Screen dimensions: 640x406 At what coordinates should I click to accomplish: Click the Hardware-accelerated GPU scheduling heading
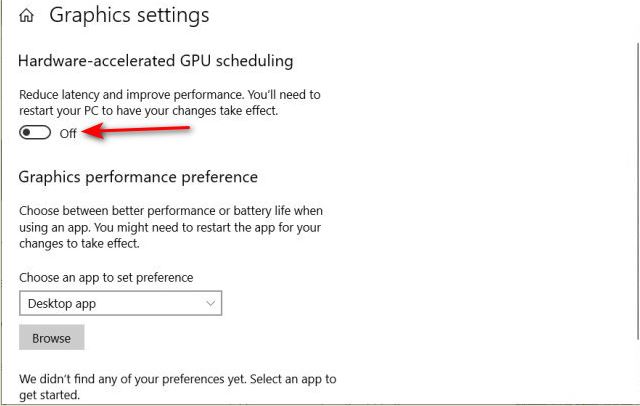(155, 61)
